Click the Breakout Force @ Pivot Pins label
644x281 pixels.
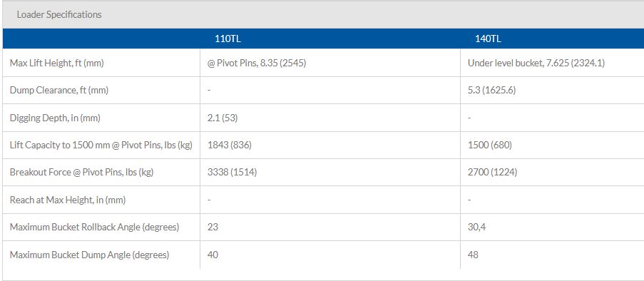pyautogui.click(x=82, y=173)
